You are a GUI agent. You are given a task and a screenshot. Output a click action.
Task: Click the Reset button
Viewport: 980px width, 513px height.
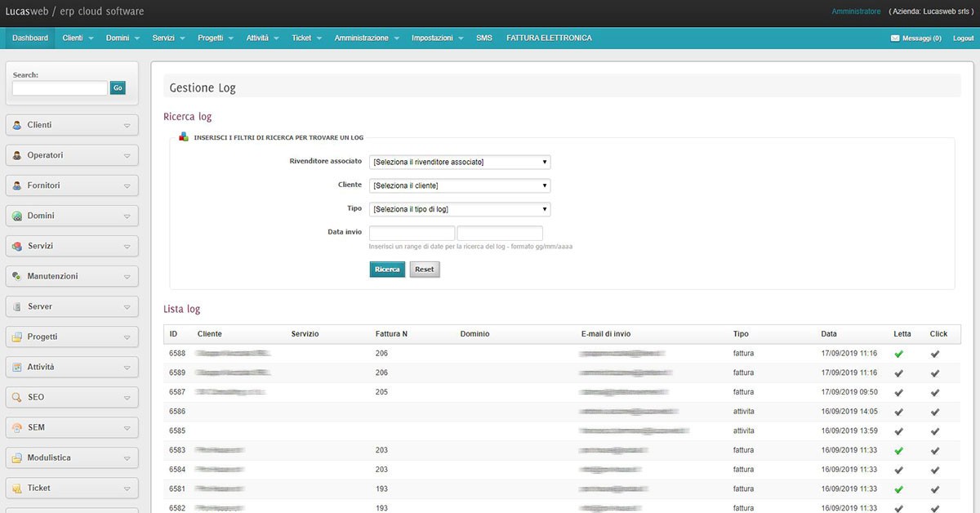425,269
